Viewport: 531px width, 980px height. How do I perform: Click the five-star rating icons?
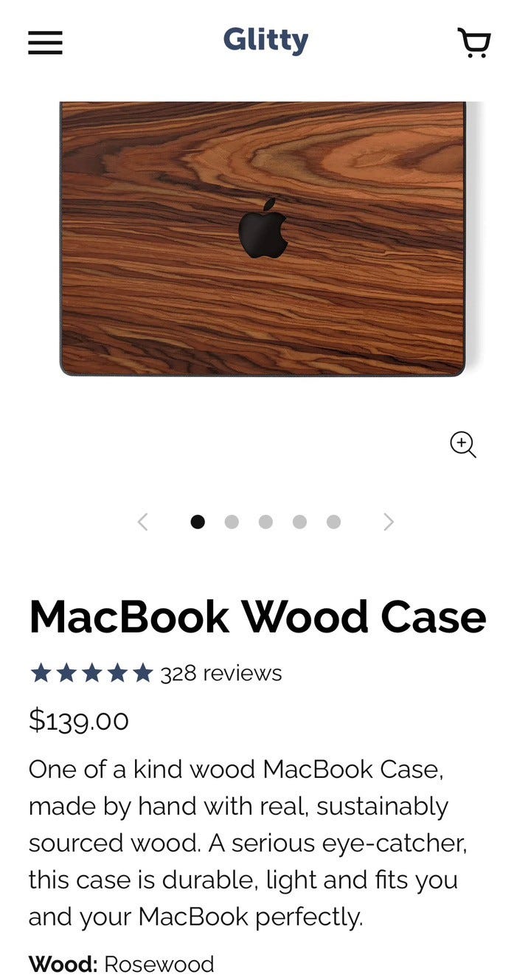click(x=91, y=673)
